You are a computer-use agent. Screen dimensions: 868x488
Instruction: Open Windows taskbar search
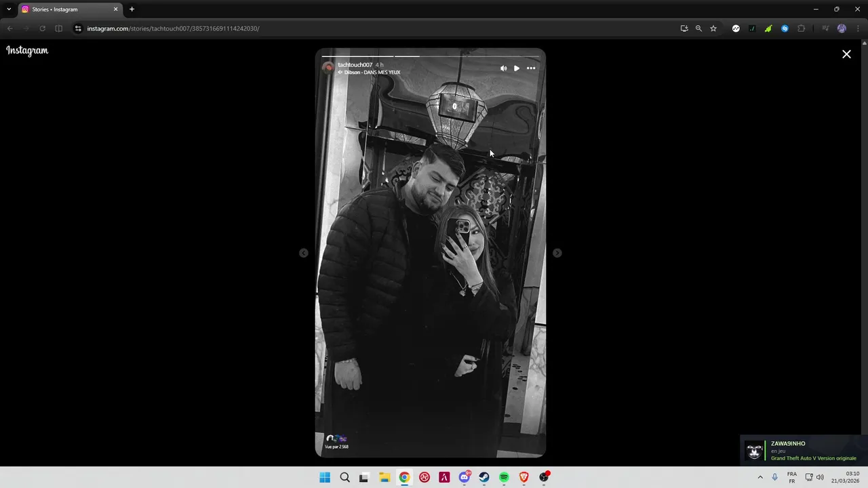point(344,478)
